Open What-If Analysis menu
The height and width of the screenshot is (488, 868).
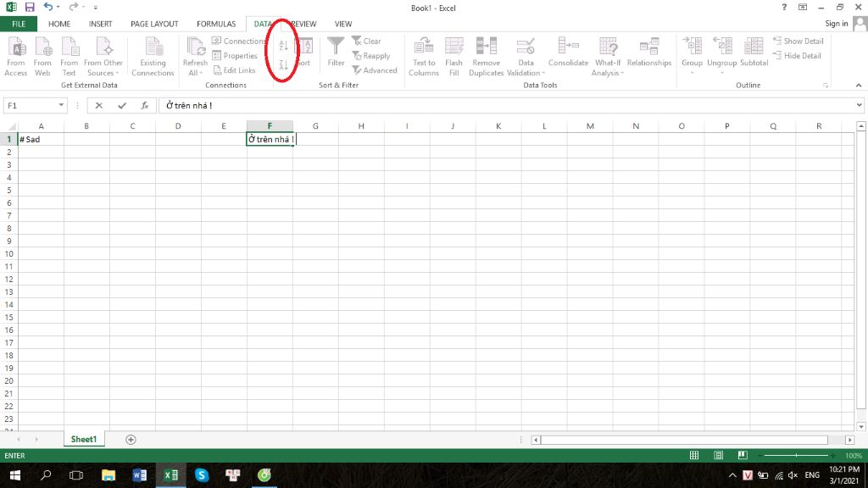pyautogui.click(x=608, y=57)
